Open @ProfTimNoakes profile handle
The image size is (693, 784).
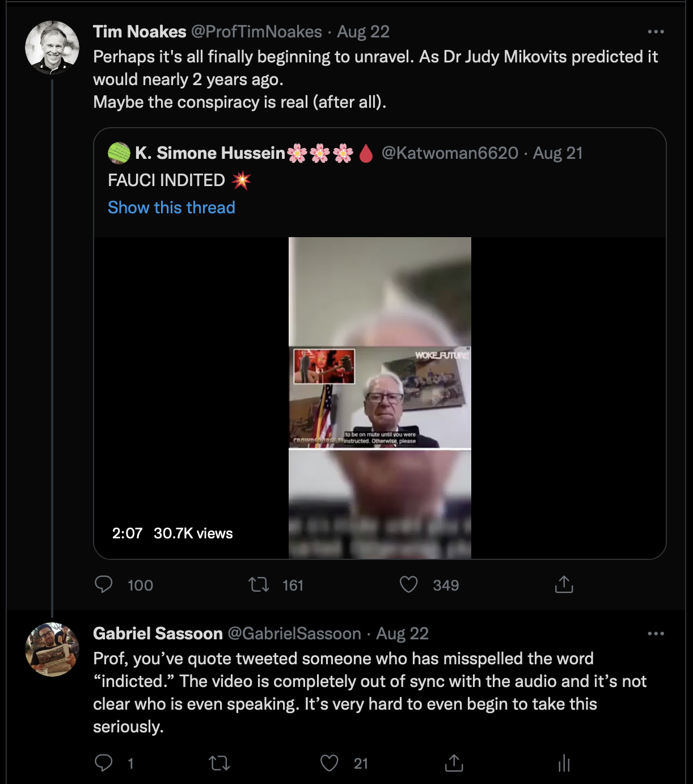click(256, 32)
